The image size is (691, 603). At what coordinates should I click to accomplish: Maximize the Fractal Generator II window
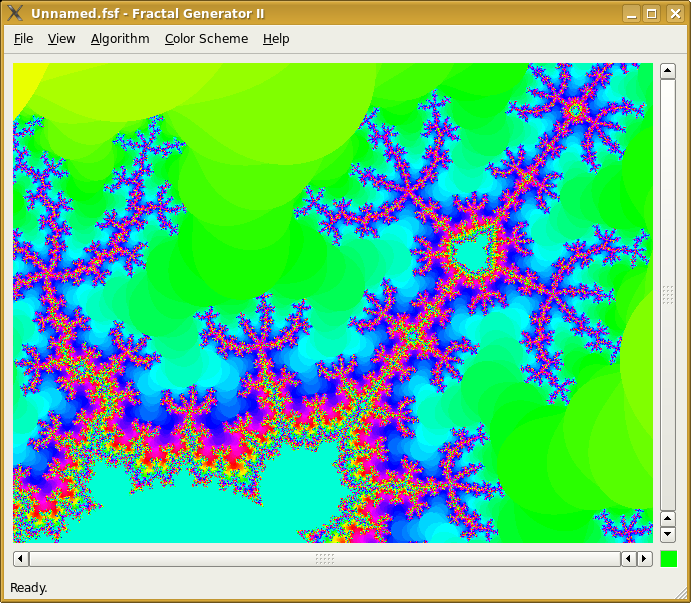tap(652, 14)
